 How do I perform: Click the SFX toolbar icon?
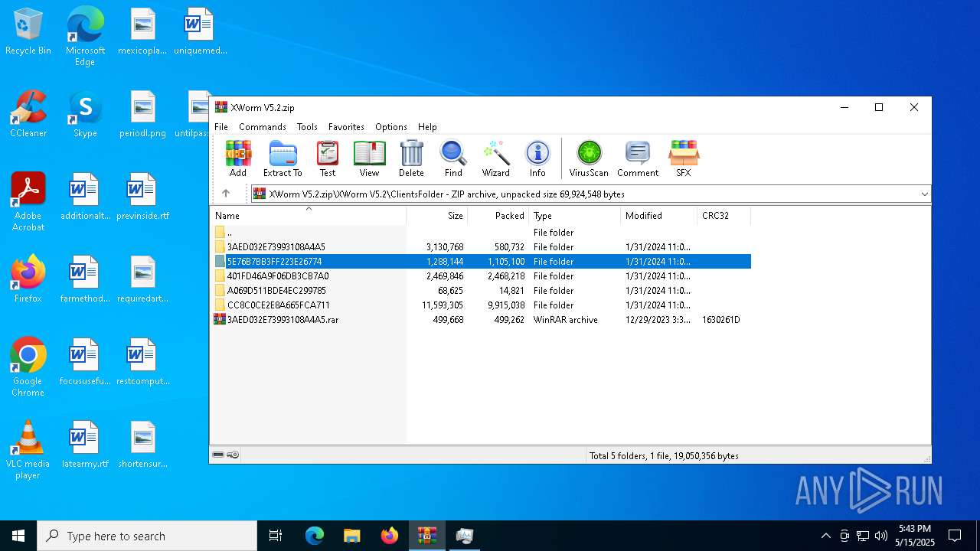click(x=684, y=159)
